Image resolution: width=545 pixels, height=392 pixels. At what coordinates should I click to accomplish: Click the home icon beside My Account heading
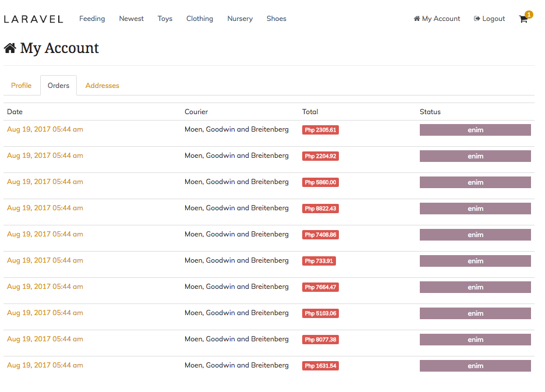coord(10,48)
